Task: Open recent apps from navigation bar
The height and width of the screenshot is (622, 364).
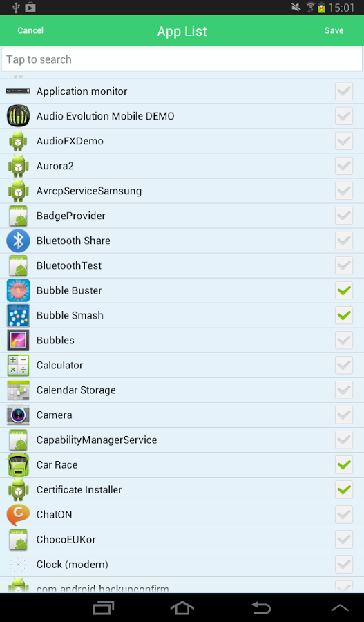Action: point(103,607)
